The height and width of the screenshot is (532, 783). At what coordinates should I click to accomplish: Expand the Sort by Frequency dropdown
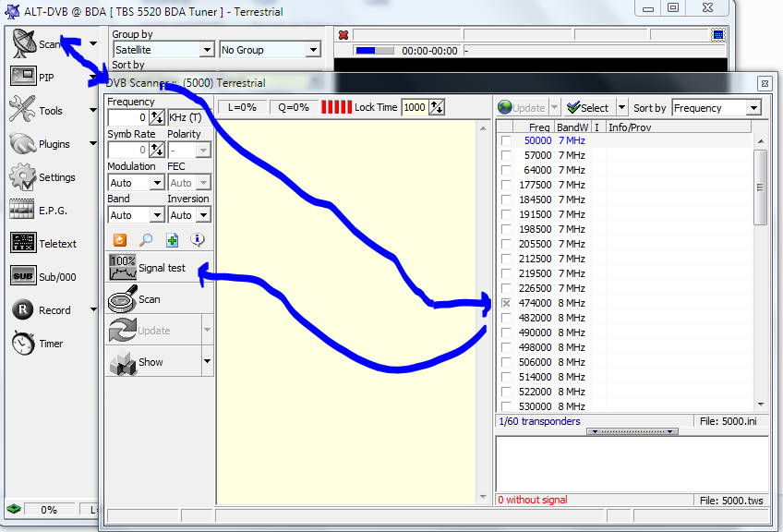coord(753,108)
